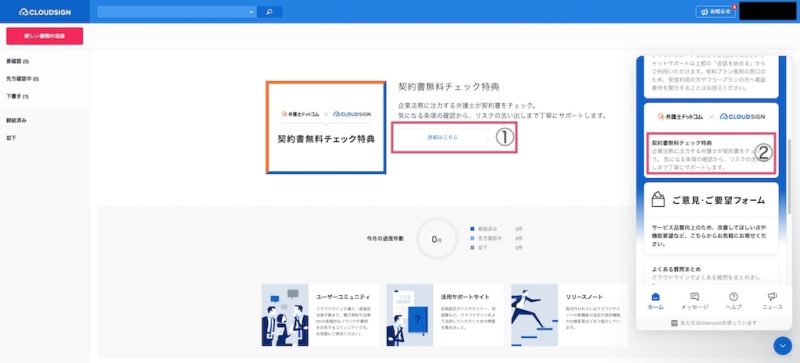Open the 活用サポートサイト card

[x=445, y=315]
